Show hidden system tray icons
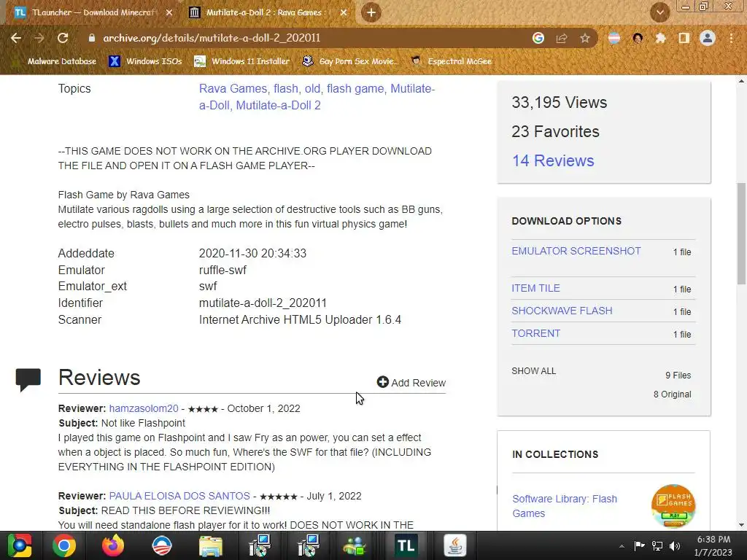 point(622,546)
